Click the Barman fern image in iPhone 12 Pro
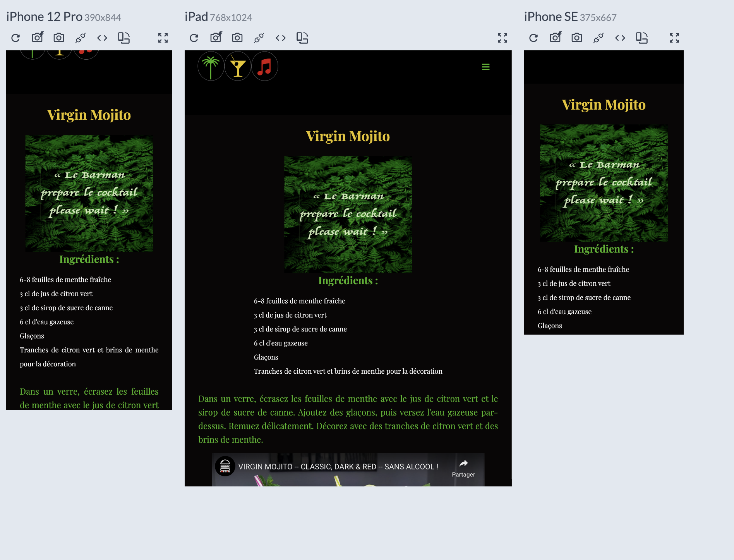This screenshot has width=734, height=560. [x=89, y=193]
